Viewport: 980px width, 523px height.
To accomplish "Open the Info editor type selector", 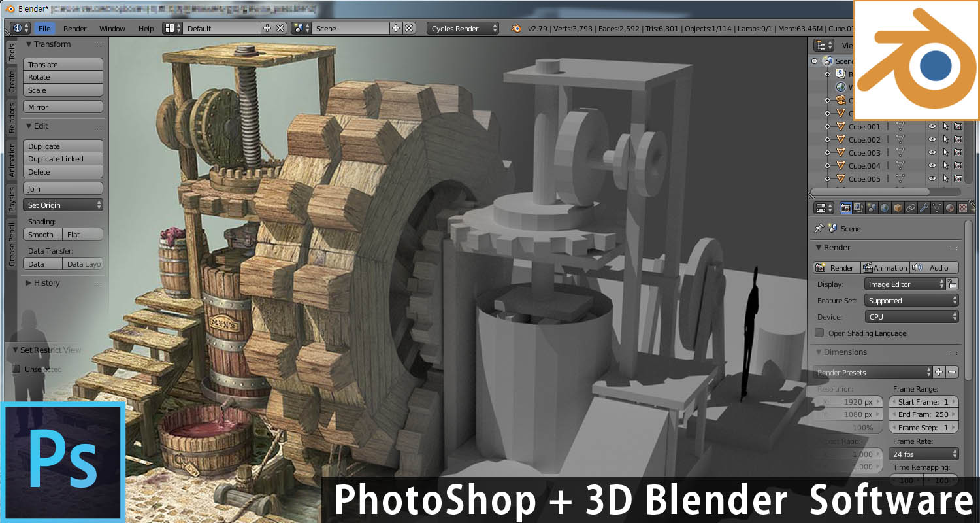I will pos(20,29).
